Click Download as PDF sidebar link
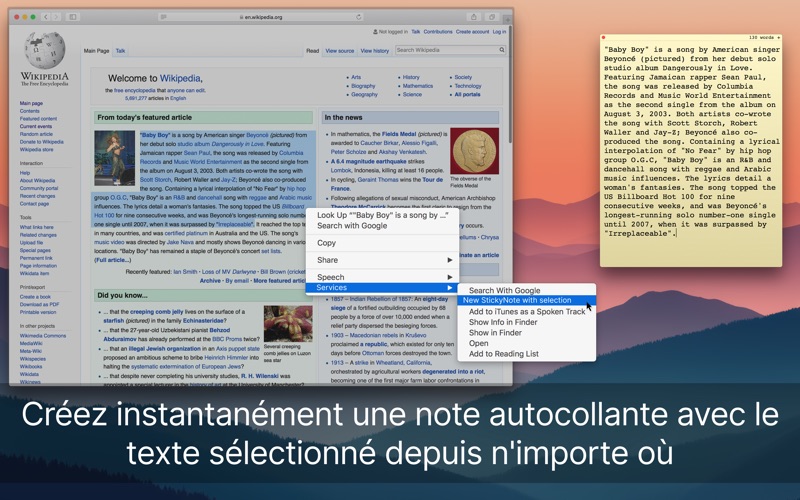The width and height of the screenshot is (800, 500). click(39, 304)
